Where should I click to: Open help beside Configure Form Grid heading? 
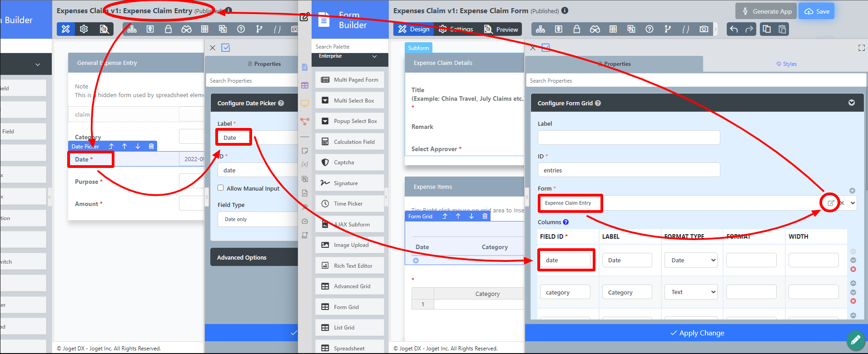point(598,103)
